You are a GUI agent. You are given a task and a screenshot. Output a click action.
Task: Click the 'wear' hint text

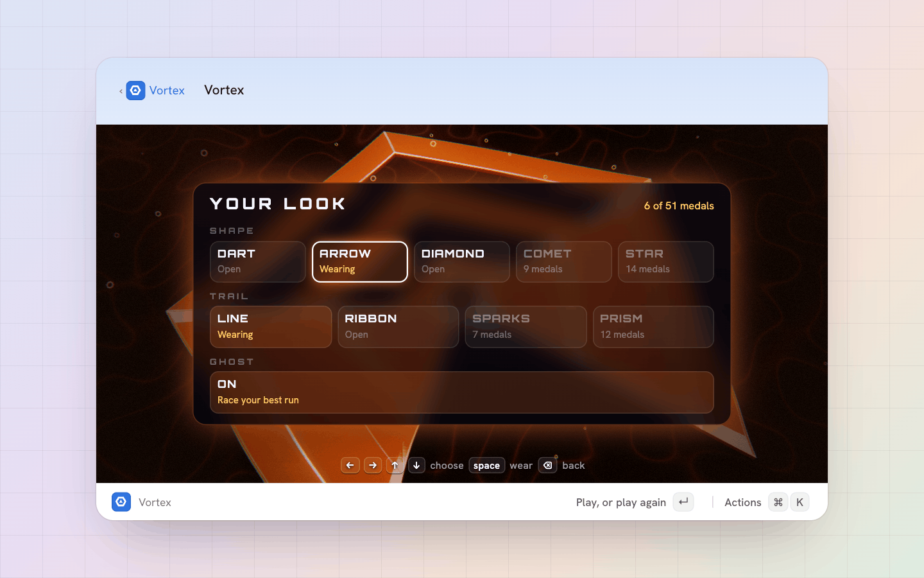click(521, 466)
